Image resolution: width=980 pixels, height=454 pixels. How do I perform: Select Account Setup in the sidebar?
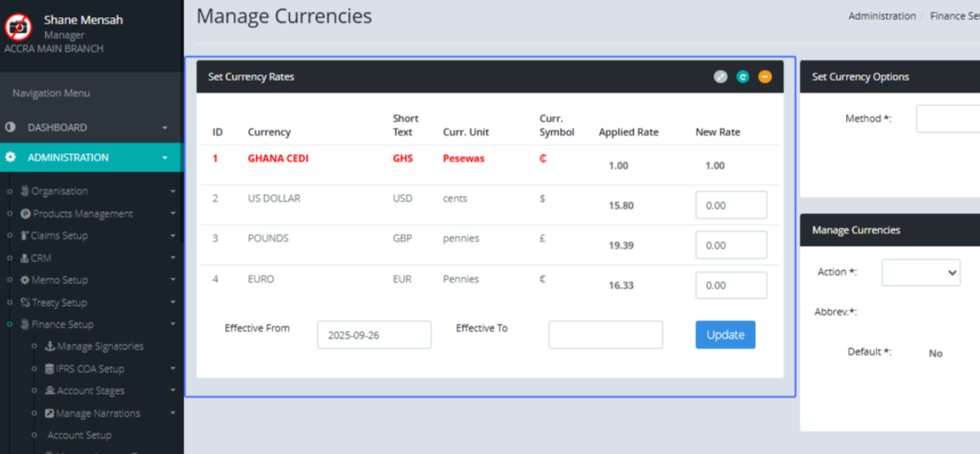79,435
